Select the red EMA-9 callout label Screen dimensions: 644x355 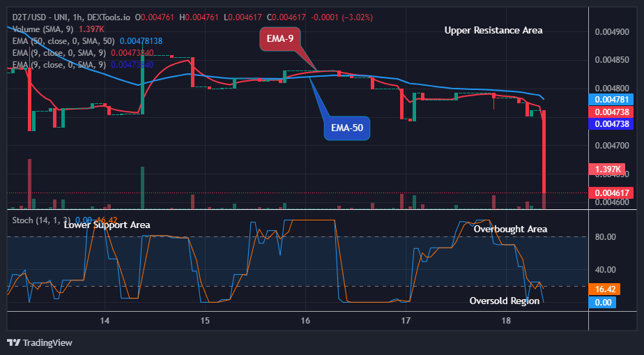[280, 40]
